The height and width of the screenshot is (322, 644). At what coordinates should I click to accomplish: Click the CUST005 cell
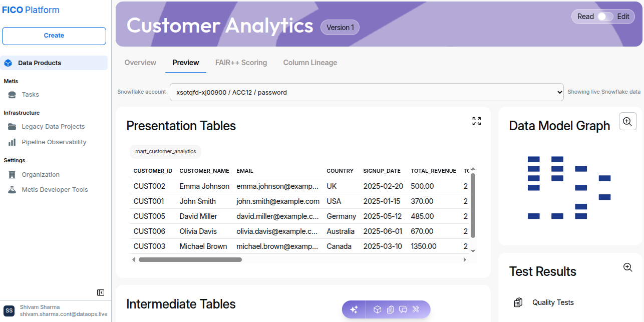[x=149, y=216]
